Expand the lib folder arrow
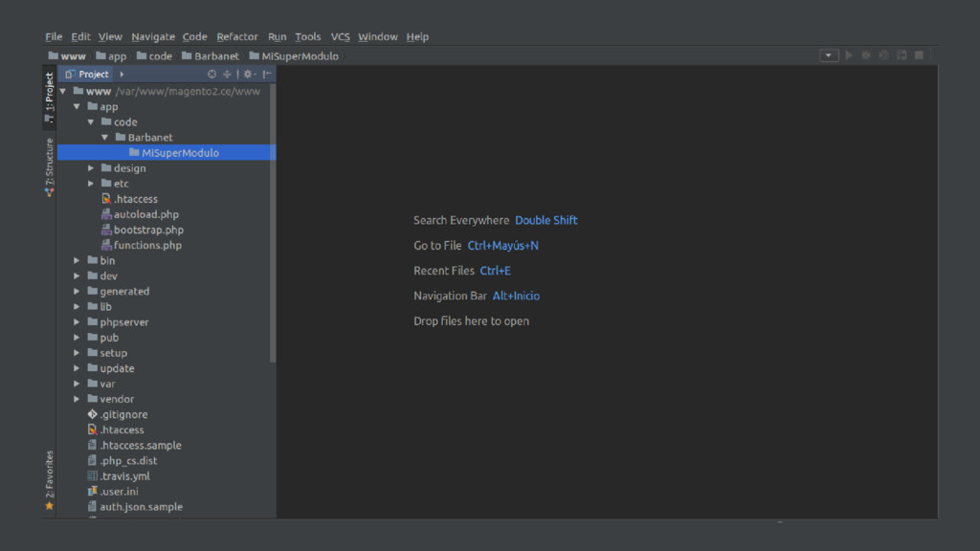 pos(77,307)
